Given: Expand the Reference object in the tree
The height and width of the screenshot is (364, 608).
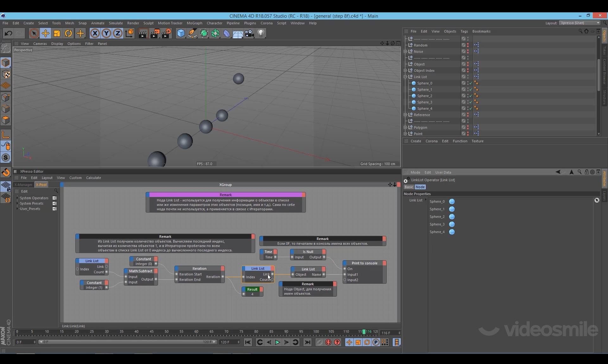Looking at the screenshot, I should pyautogui.click(x=405, y=115).
